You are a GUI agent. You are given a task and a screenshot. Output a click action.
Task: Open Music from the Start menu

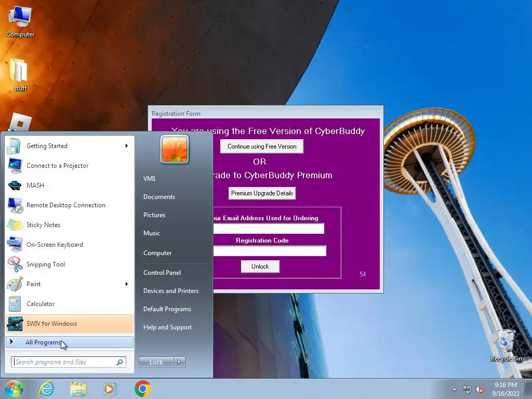coord(152,233)
